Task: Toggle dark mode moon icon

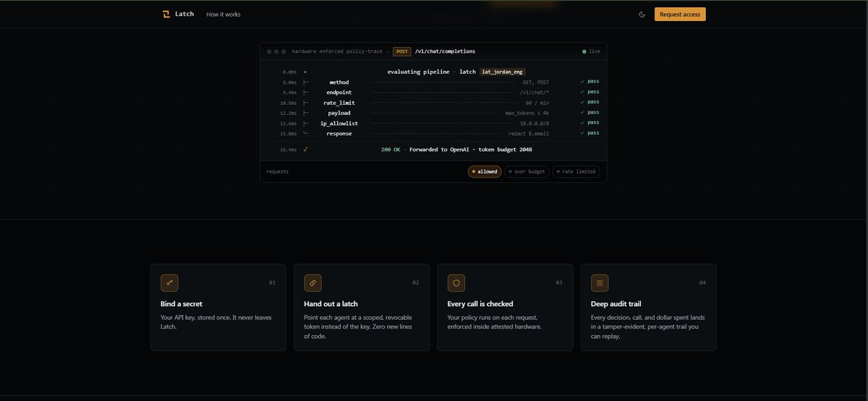Action: [x=642, y=14]
